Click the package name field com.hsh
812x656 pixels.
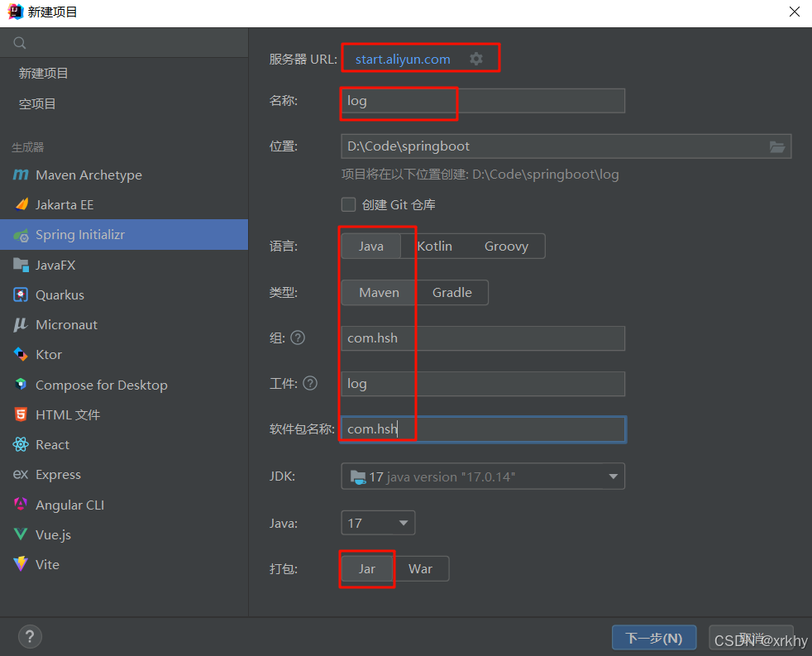click(x=483, y=429)
